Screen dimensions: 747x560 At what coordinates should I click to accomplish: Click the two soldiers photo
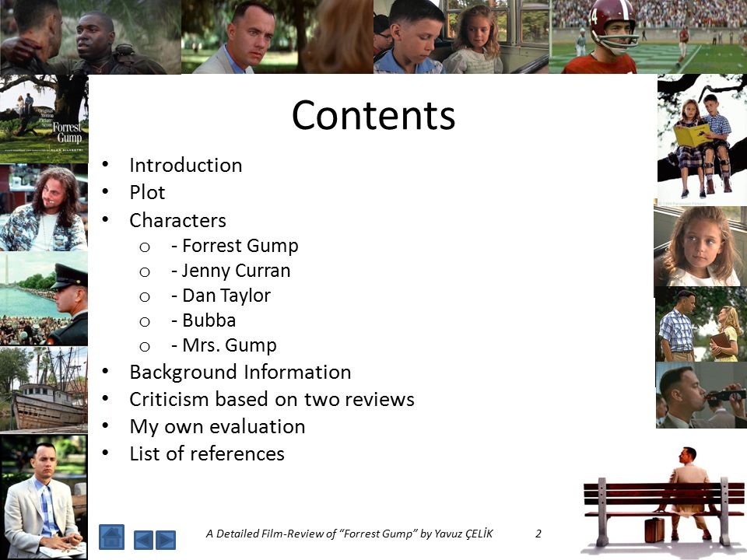click(90, 37)
